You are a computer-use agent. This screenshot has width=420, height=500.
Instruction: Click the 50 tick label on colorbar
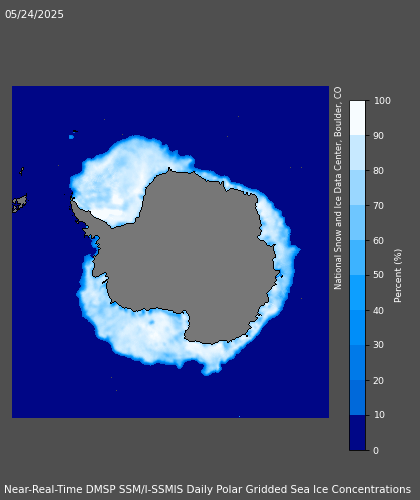coord(379,275)
